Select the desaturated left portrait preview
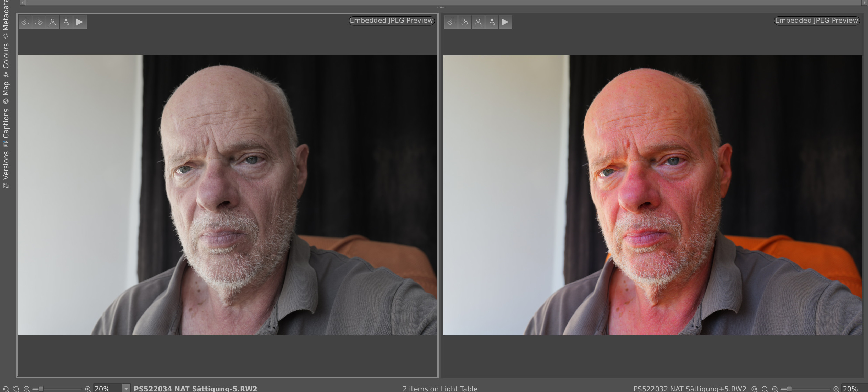This screenshot has width=868, height=392. point(227,195)
